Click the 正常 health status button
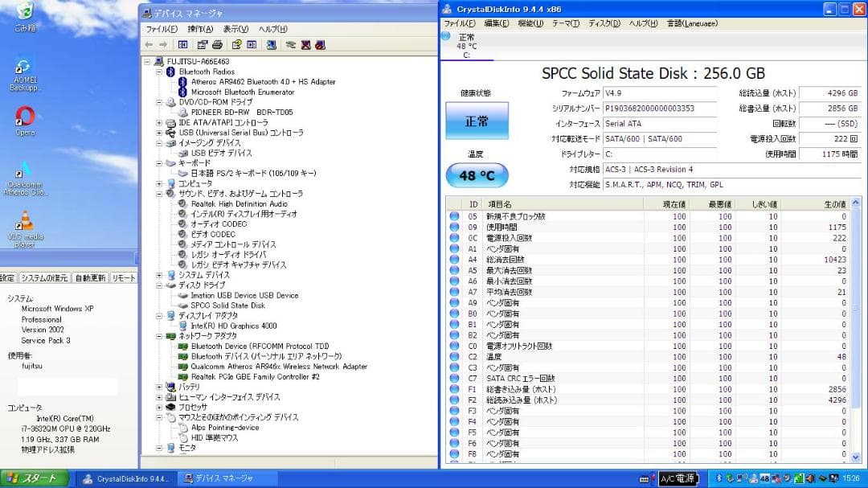868x488 pixels. coord(477,121)
